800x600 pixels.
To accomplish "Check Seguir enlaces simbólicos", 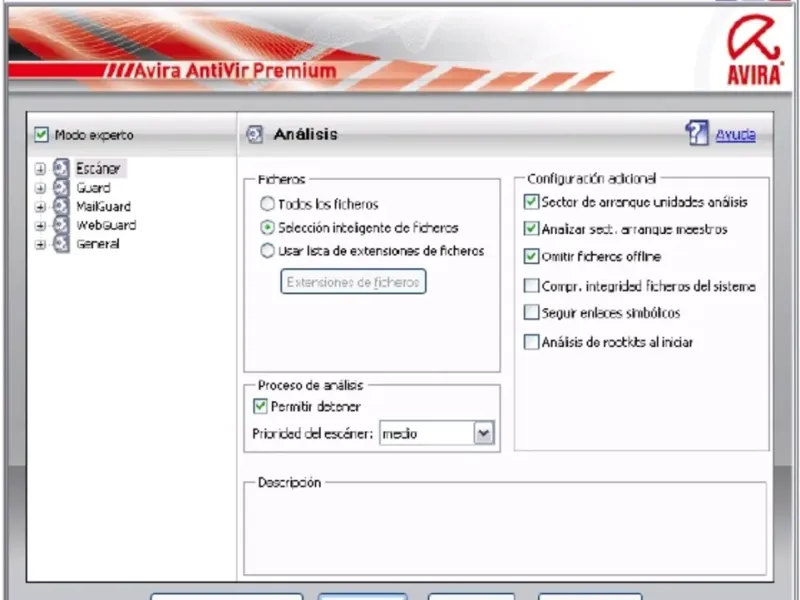I will (531, 312).
